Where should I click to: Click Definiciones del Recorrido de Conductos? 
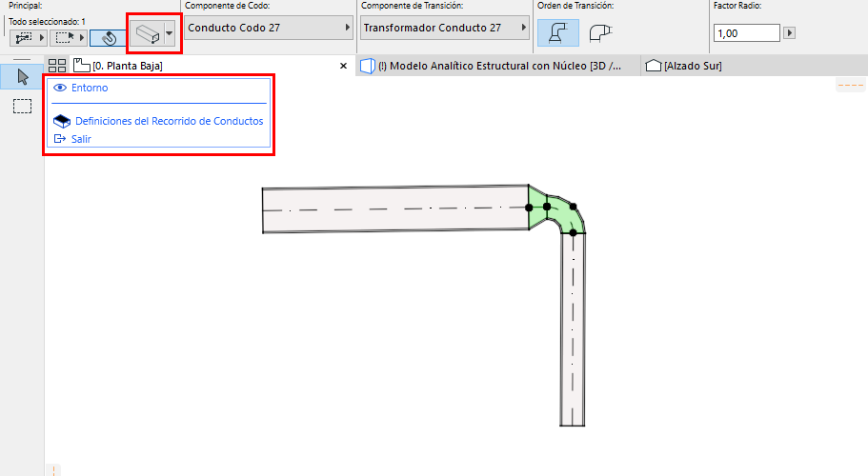[x=170, y=121]
